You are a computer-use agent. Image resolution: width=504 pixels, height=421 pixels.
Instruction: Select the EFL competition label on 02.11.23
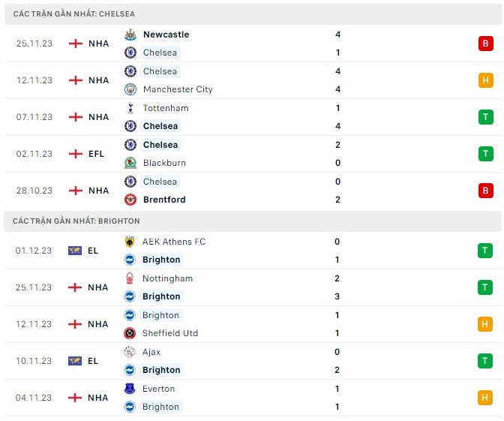click(x=97, y=154)
